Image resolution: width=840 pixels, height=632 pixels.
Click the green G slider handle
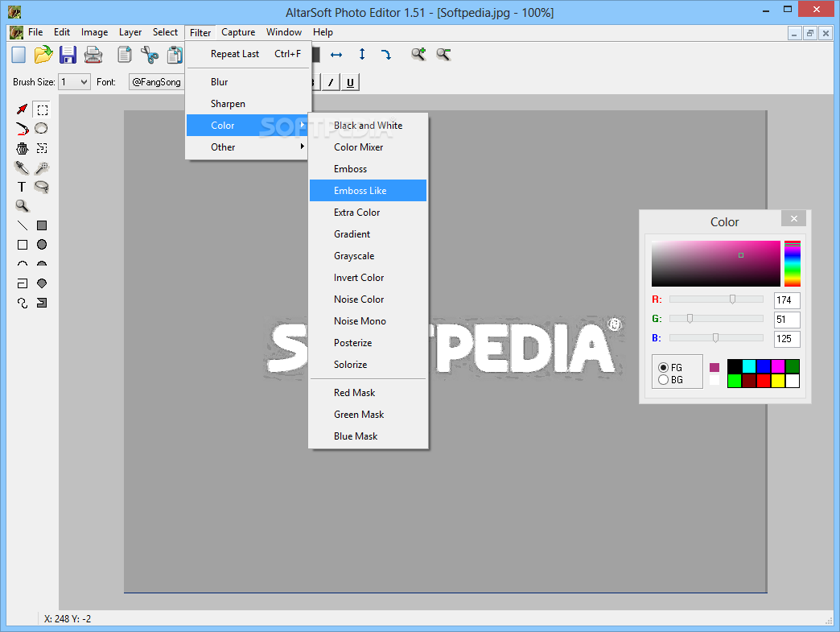690,318
